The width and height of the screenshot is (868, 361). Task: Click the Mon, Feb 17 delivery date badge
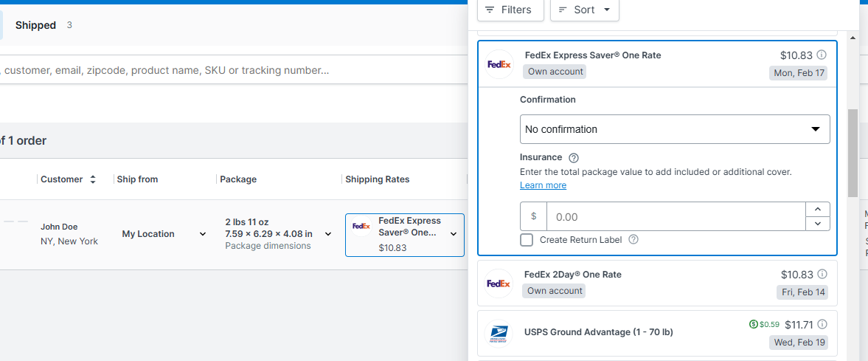[x=798, y=73]
